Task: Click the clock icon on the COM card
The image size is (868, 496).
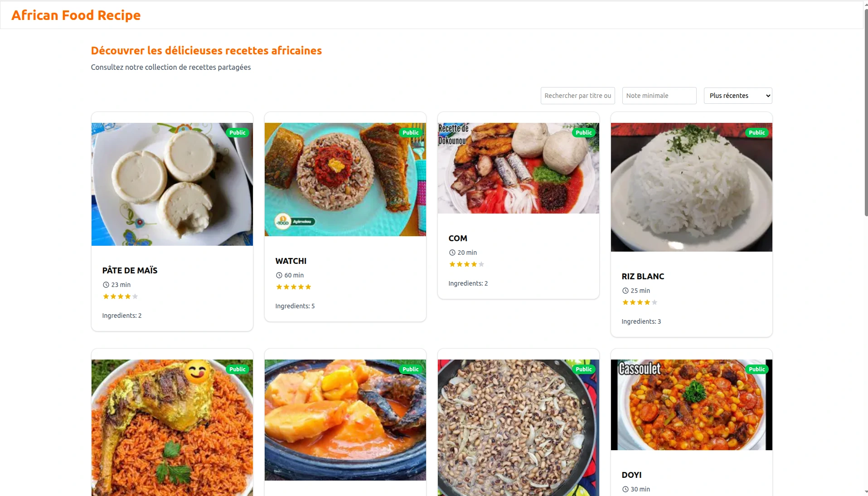Action: pos(452,253)
